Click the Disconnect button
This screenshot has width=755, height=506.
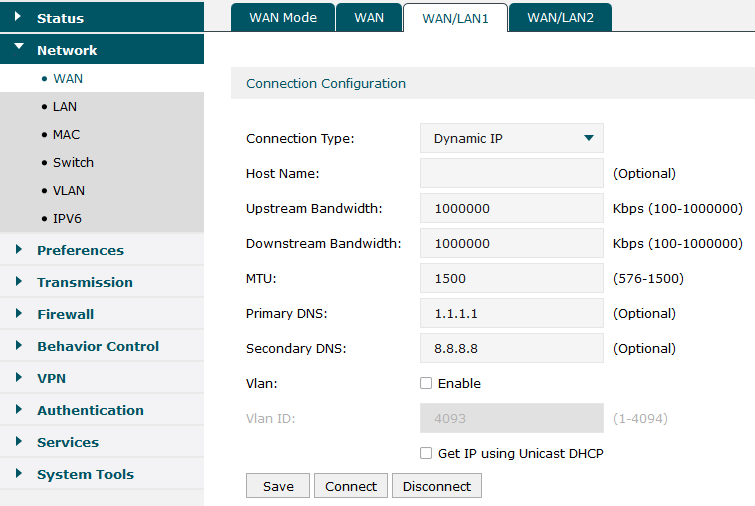[437, 486]
